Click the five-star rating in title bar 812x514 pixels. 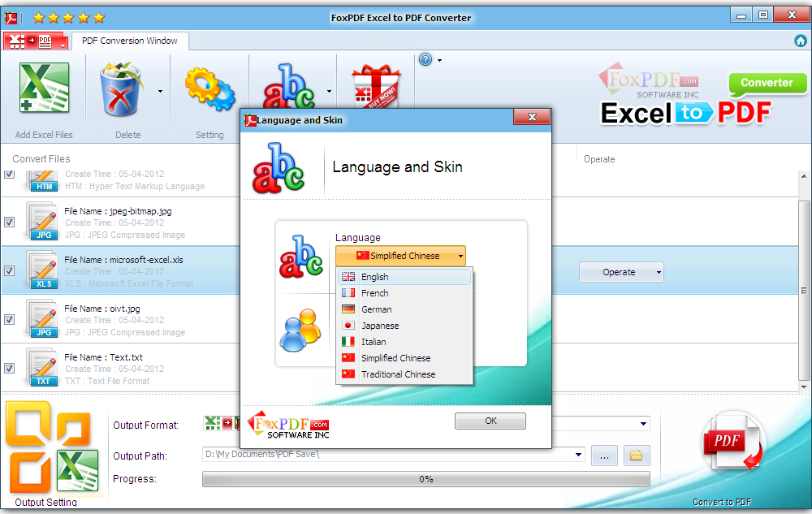point(68,18)
